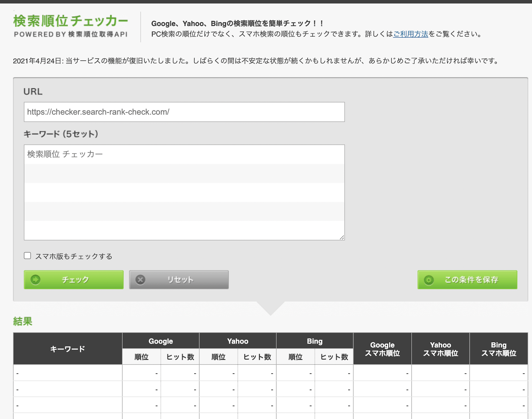
Task: Focus the keyword textarea
Action: pyautogui.click(x=184, y=192)
